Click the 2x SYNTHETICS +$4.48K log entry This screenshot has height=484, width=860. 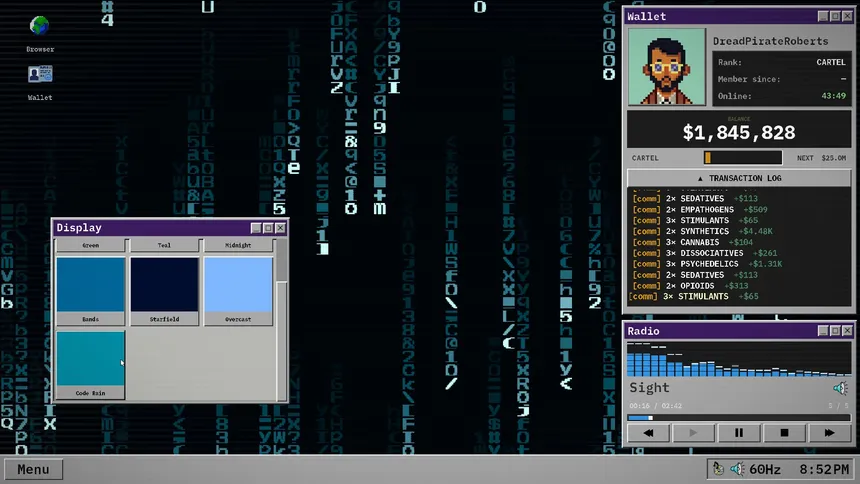coord(703,232)
